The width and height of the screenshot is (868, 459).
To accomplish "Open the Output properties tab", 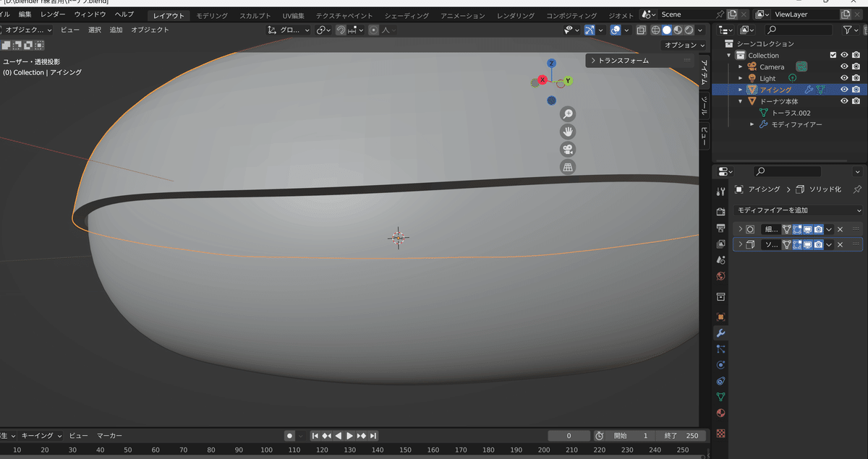I will (x=720, y=228).
